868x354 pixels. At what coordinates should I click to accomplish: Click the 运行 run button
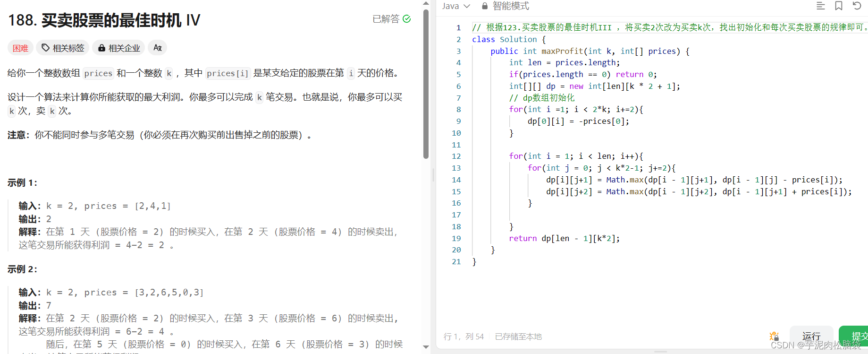tap(811, 336)
